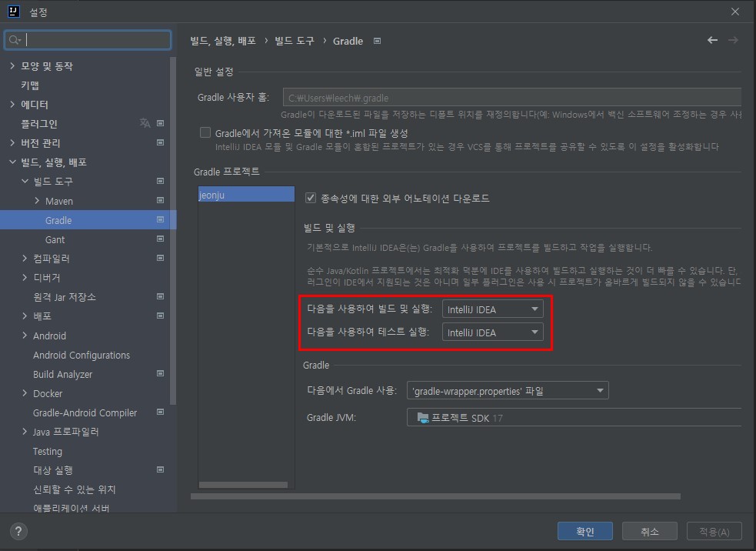This screenshot has height=551, width=756.
Task: Click horizontal scrollbar under settings panel
Action: [x=435, y=496]
